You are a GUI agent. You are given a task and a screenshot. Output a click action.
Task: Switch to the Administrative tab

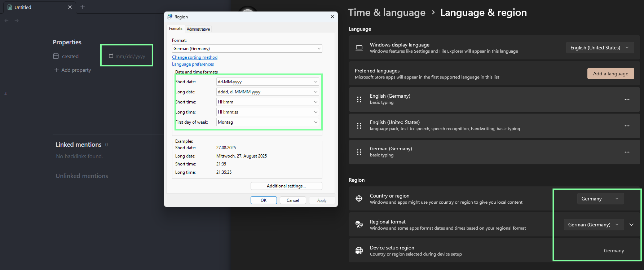[198, 29]
